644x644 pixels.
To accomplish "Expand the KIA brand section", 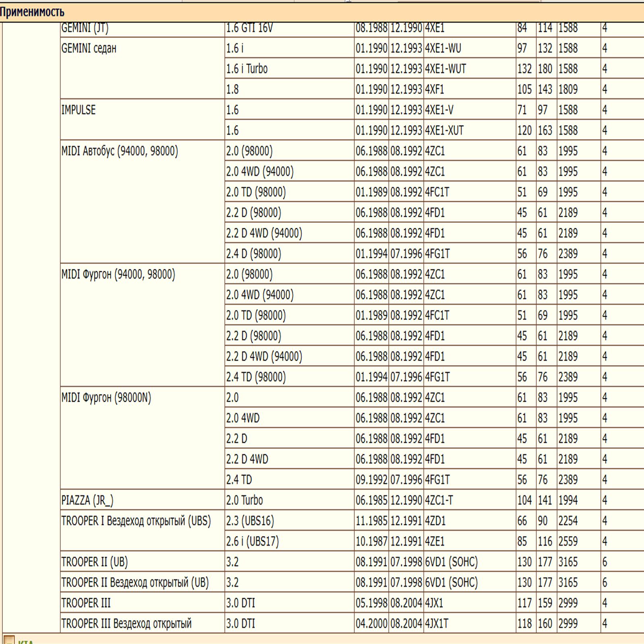I will coord(9,640).
